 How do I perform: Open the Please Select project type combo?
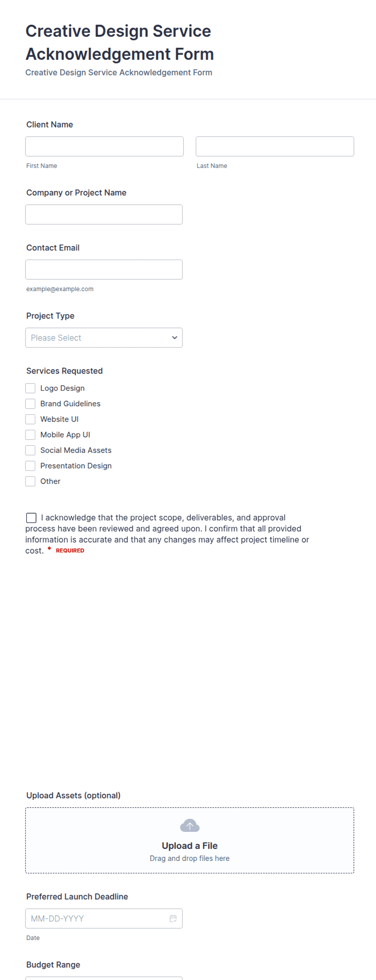coord(104,338)
